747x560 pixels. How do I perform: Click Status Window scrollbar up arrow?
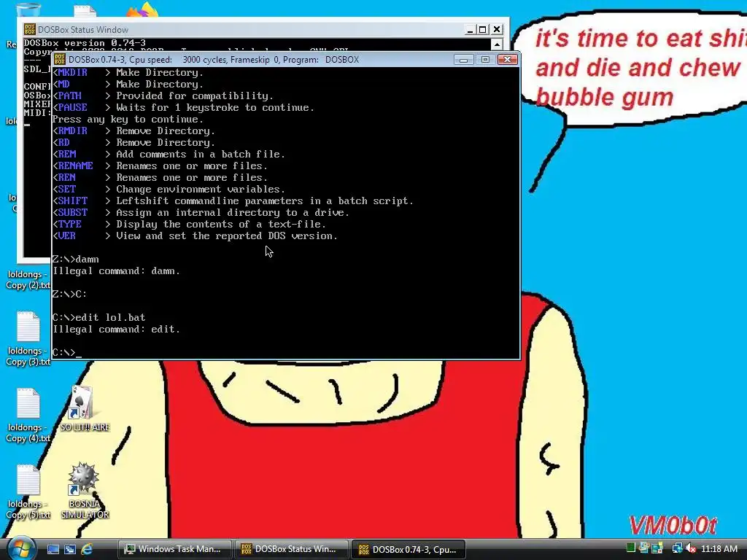[x=496, y=44]
